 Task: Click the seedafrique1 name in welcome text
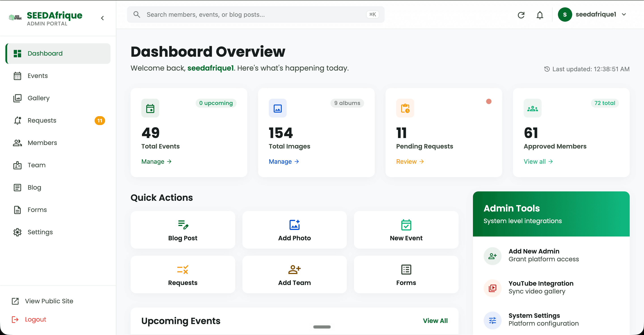pos(210,68)
